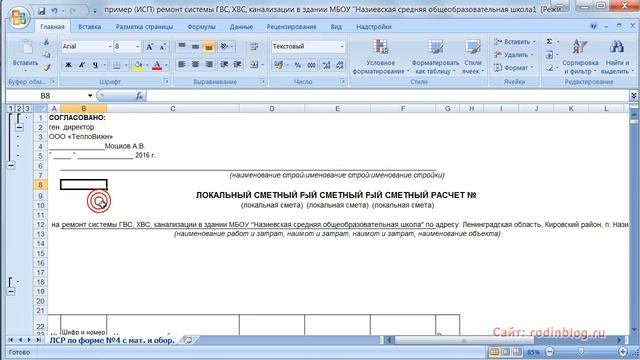This screenshot has width=640, height=360.
Task: Switch to Page Layout view in status bar
Action: [x=505, y=351]
